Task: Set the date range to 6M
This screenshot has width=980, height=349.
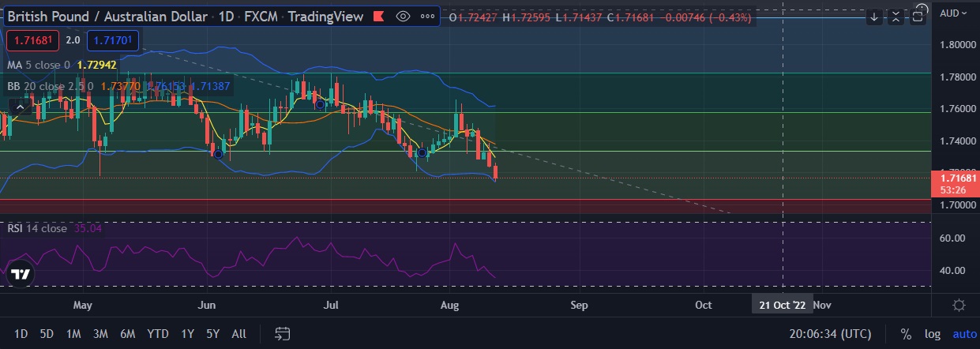Action: (x=127, y=334)
